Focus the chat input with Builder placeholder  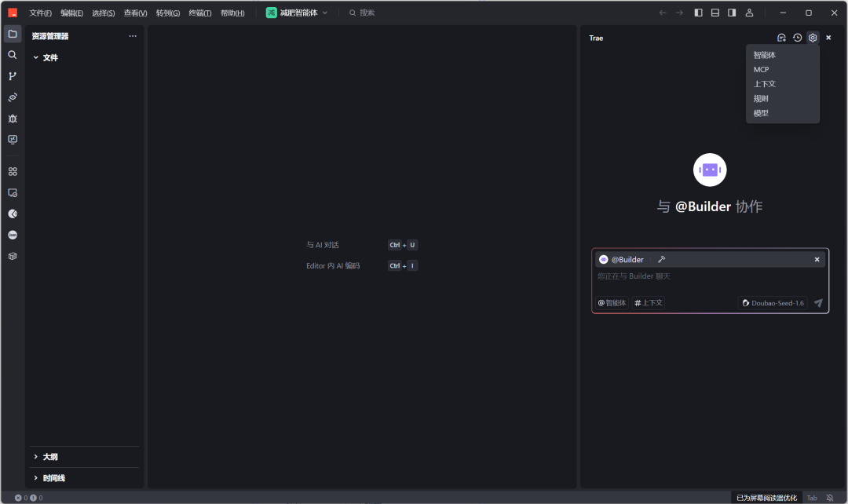pyautogui.click(x=710, y=276)
